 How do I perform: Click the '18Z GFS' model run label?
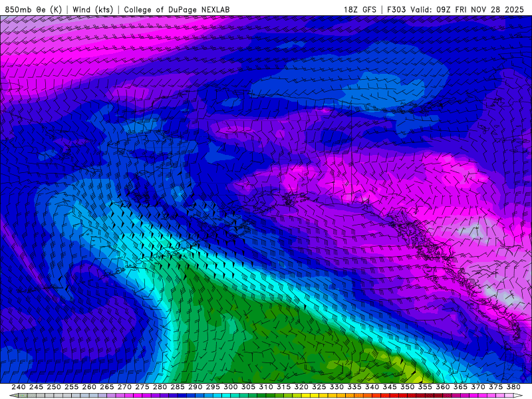point(360,9)
